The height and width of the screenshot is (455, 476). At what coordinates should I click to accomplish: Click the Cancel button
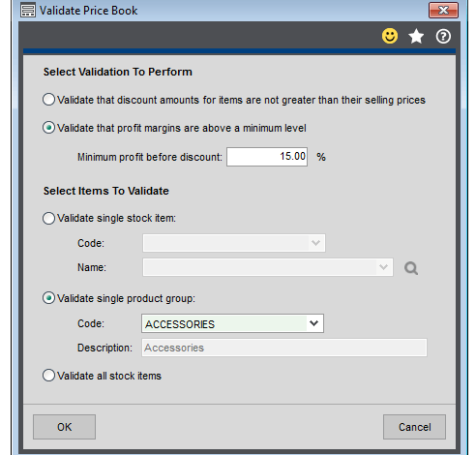click(x=414, y=427)
